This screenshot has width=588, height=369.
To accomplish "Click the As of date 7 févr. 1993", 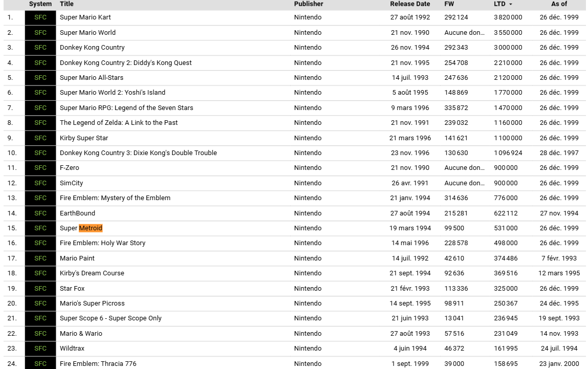I will click(x=559, y=258).
